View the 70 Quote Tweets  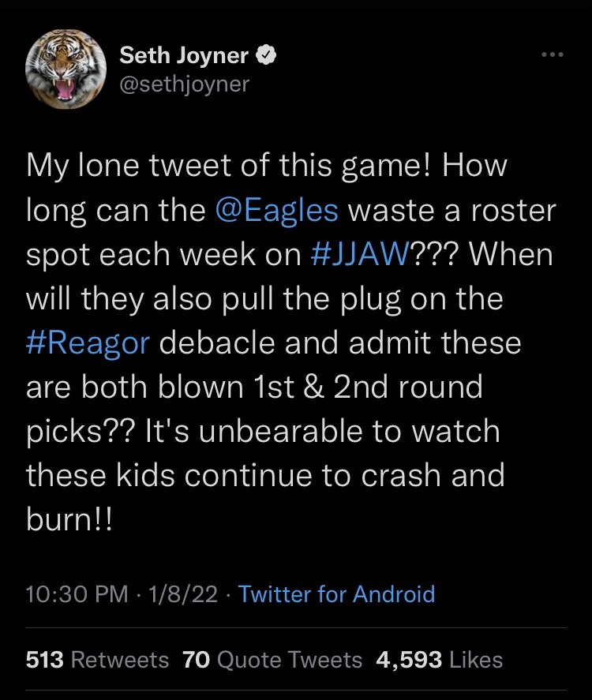tap(272, 660)
